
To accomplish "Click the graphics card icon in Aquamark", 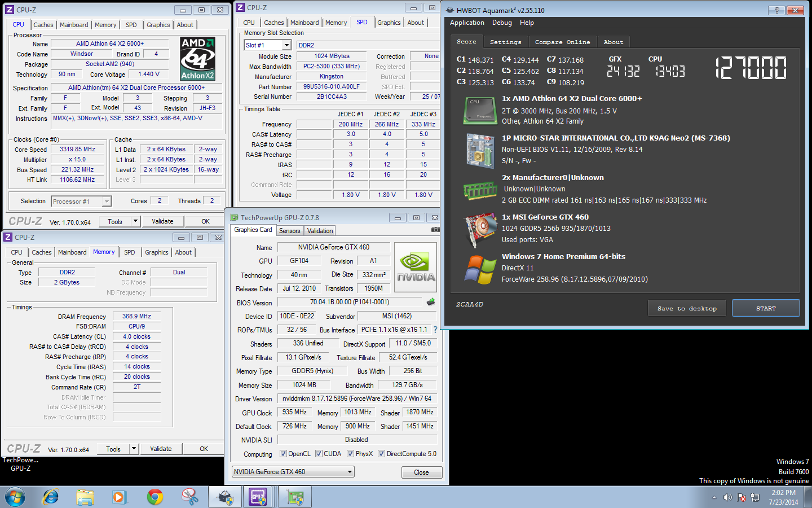I will [x=480, y=230].
